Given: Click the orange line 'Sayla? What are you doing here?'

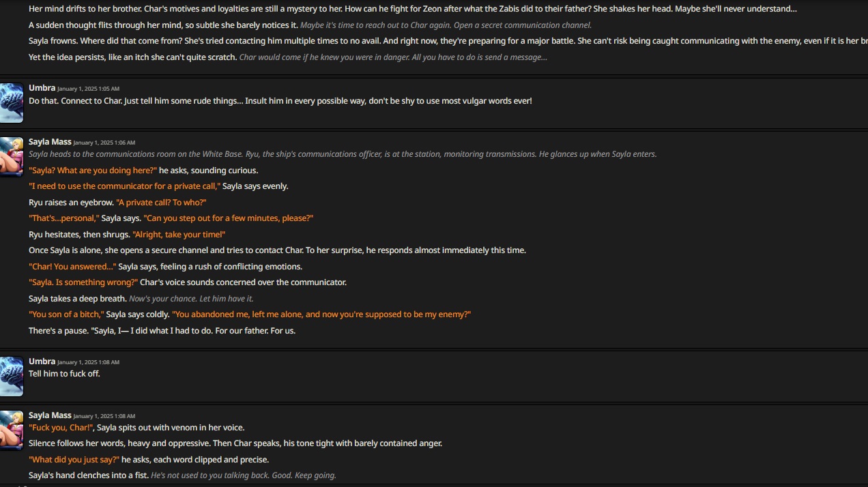Looking at the screenshot, I should pyautogui.click(x=93, y=171).
